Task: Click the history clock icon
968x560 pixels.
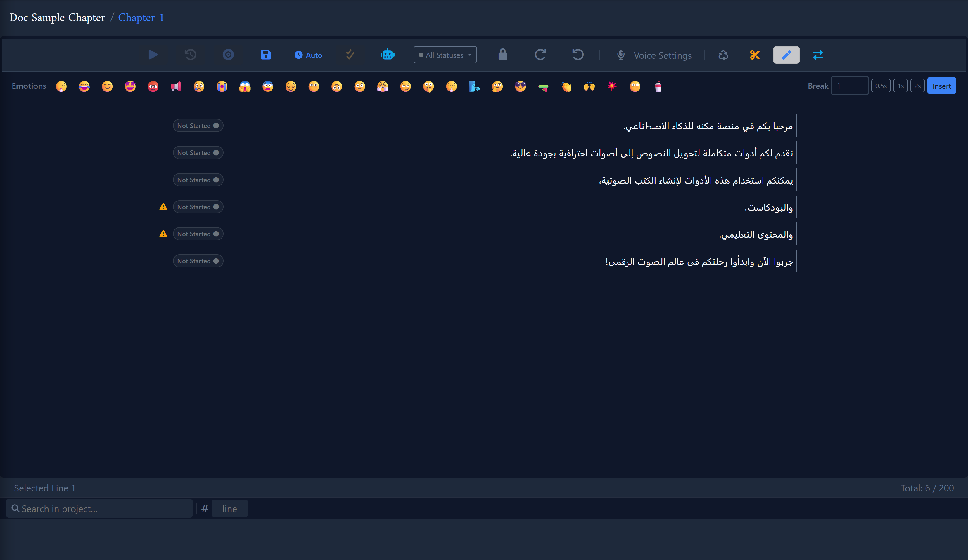Action: 191,55
